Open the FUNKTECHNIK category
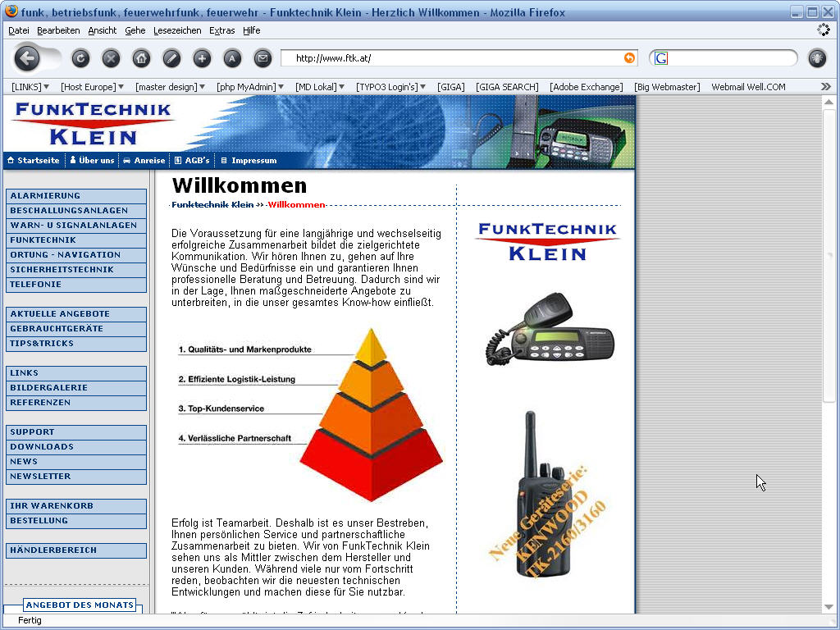Screen dimensions: 840x630 (x=76, y=240)
